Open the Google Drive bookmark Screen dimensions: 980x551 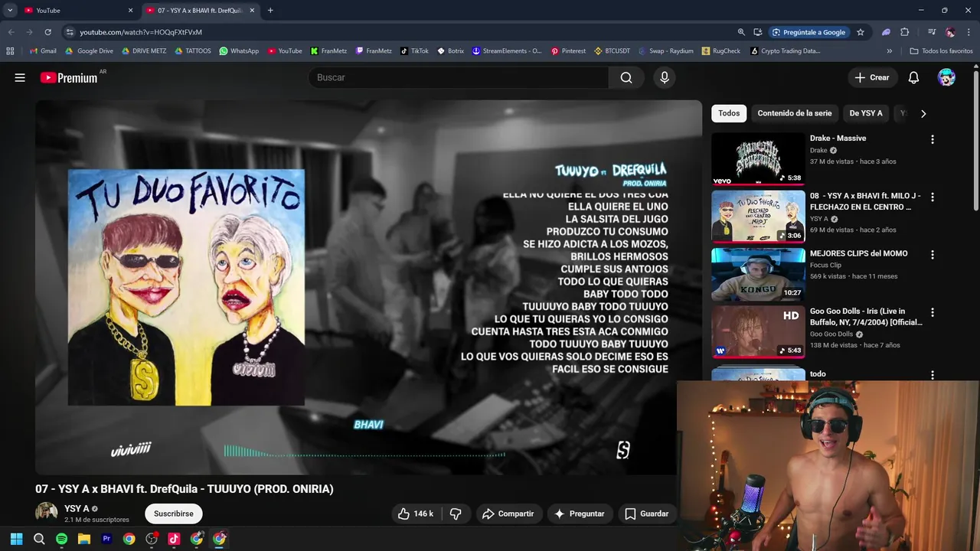click(x=89, y=51)
